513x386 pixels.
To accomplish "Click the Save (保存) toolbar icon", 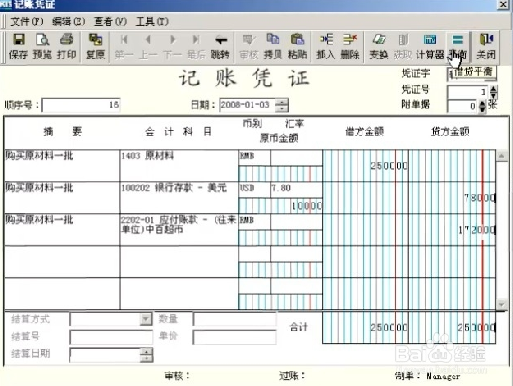I will [18, 46].
